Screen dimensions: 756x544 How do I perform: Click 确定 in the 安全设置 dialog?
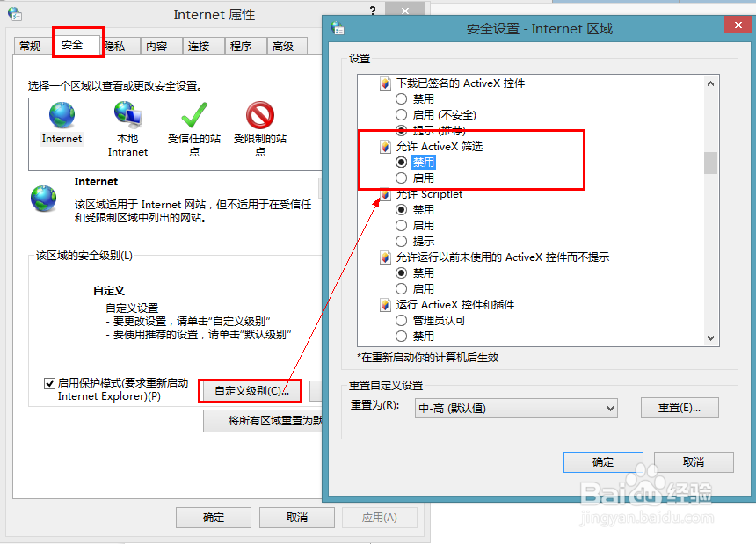[x=603, y=462]
